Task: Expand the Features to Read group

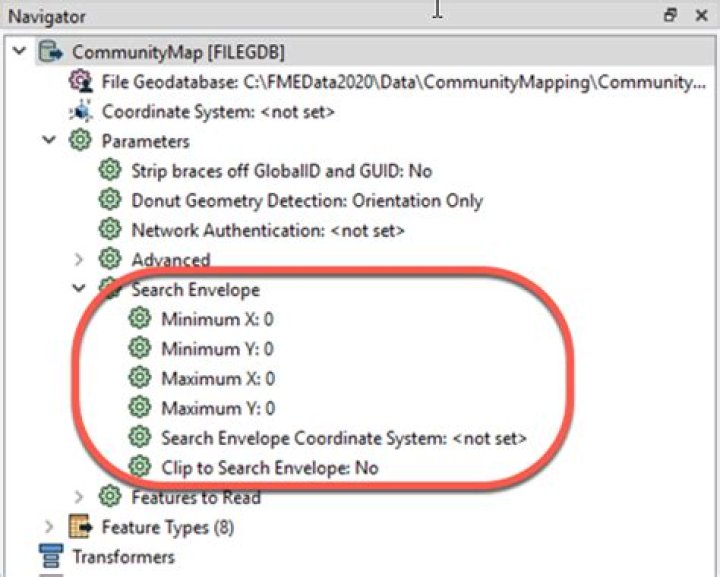Action: 79,497
